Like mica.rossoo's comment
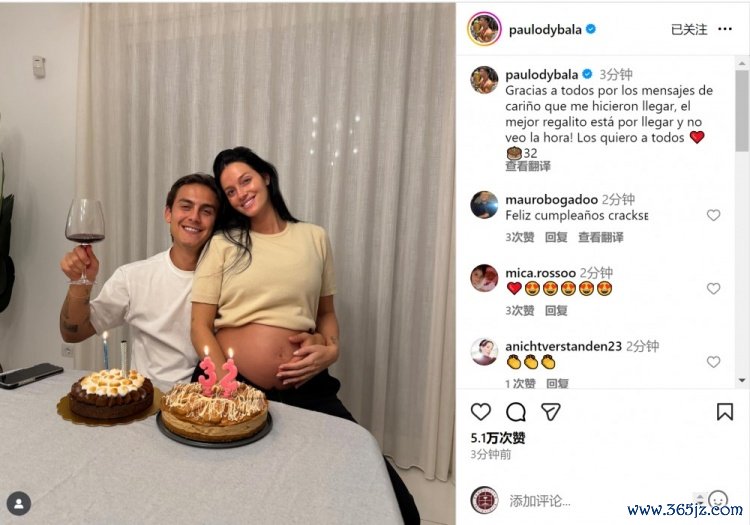Viewport: 750px width, 525px height. click(x=713, y=288)
